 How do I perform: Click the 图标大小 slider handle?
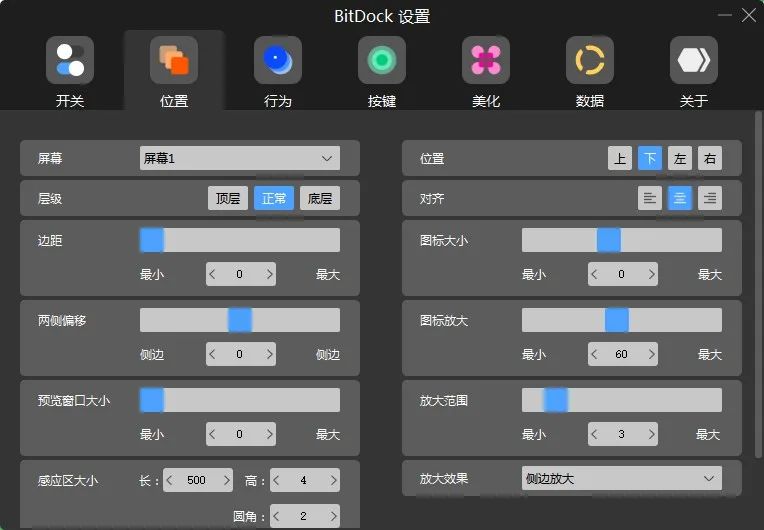pos(608,240)
